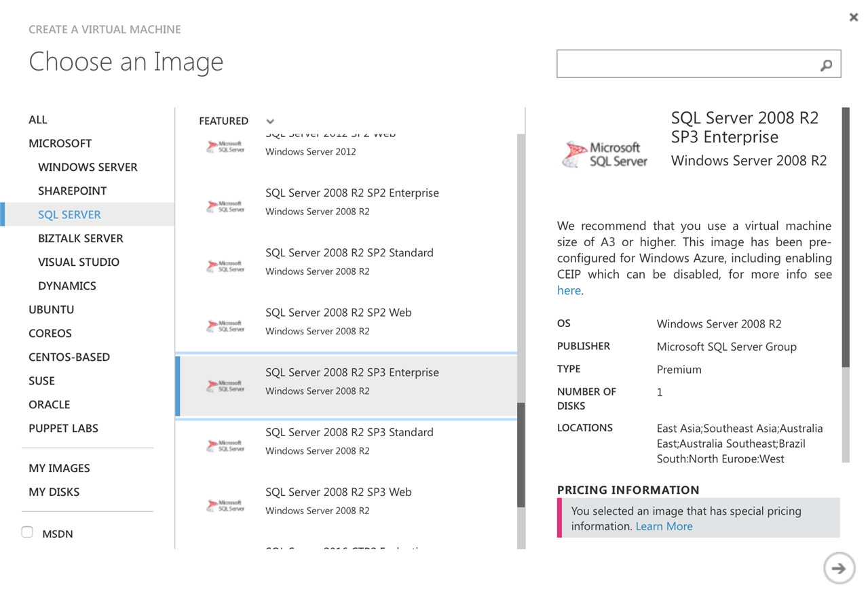Open MY IMAGES
Image resolution: width=868 pixels, height=605 pixels.
point(59,469)
